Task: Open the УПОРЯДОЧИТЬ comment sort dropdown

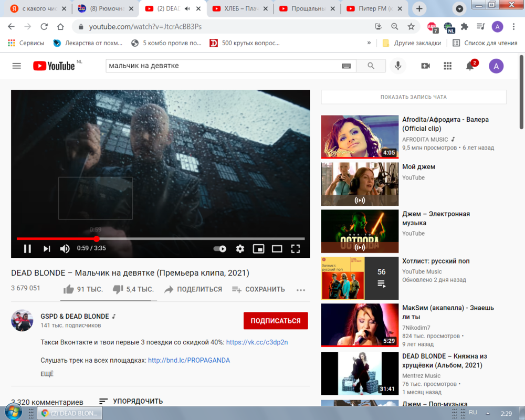Action: pyautogui.click(x=131, y=401)
